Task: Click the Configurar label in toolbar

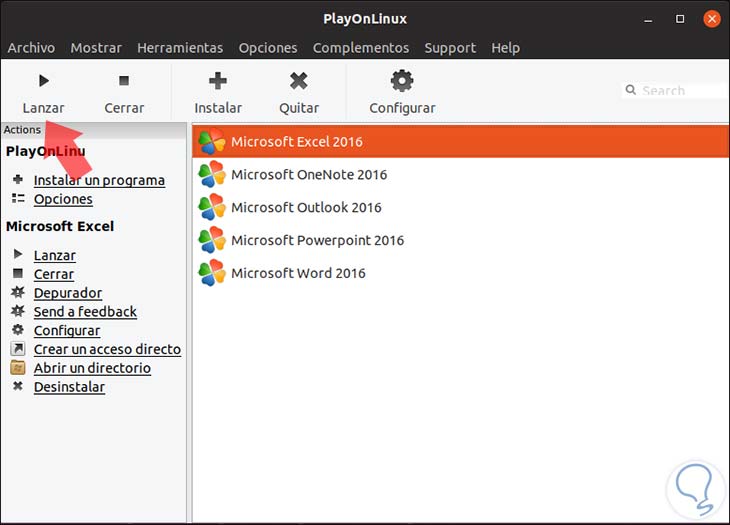Action: tap(402, 108)
